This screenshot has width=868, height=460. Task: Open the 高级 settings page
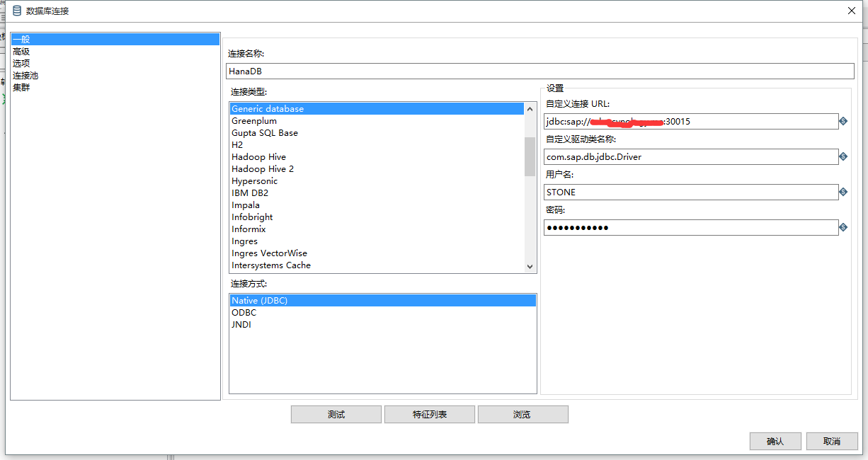pos(115,52)
